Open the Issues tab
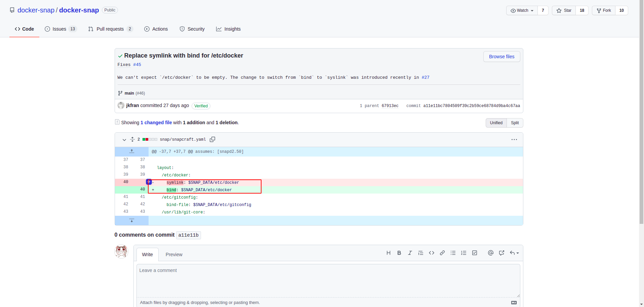This screenshot has height=307, width=644. (61, 29)
